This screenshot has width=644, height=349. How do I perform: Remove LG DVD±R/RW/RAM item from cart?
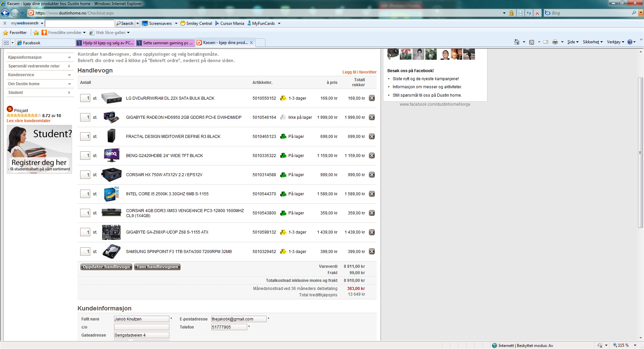(372, 98)
